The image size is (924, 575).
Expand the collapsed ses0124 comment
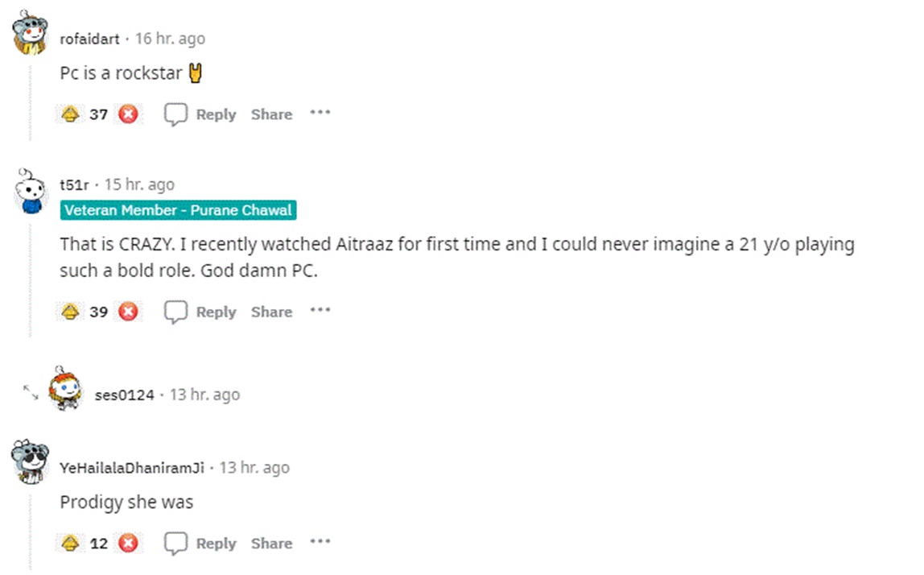[31, 393]
